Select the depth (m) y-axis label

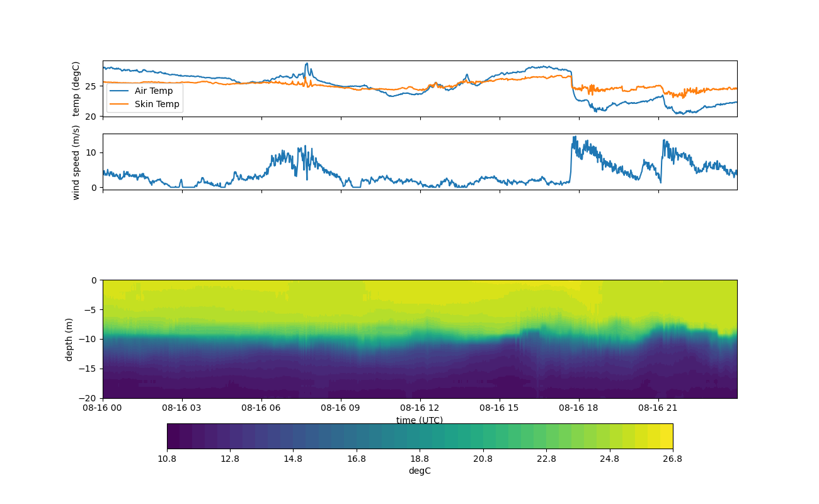[x=69, y=339]
